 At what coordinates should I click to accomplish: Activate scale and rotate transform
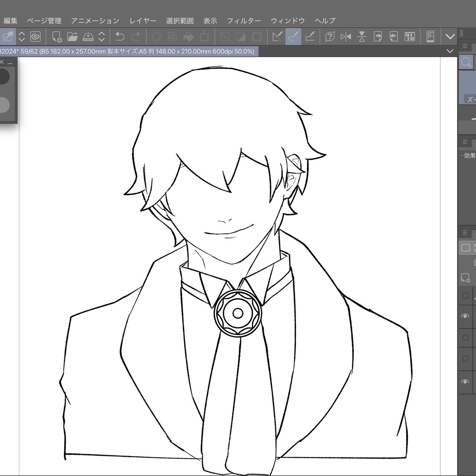pyautogui.click(x=204, y=37)
